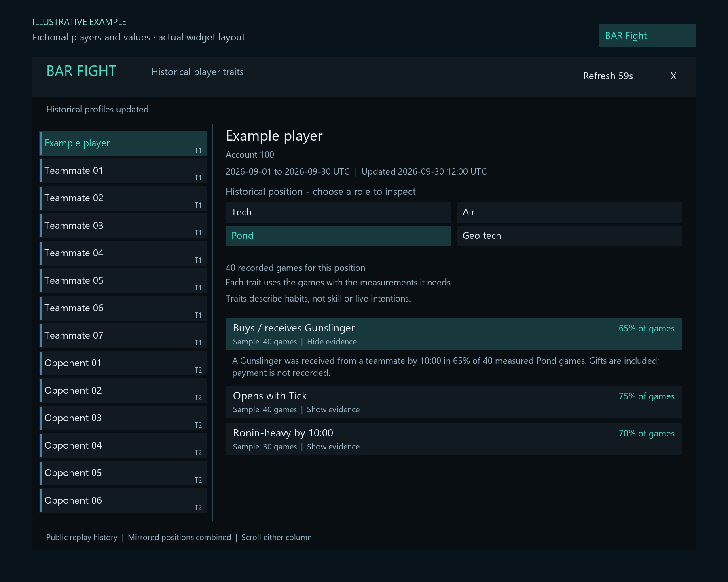
Task: Select the Air role
Action: (x=569, y=212)
